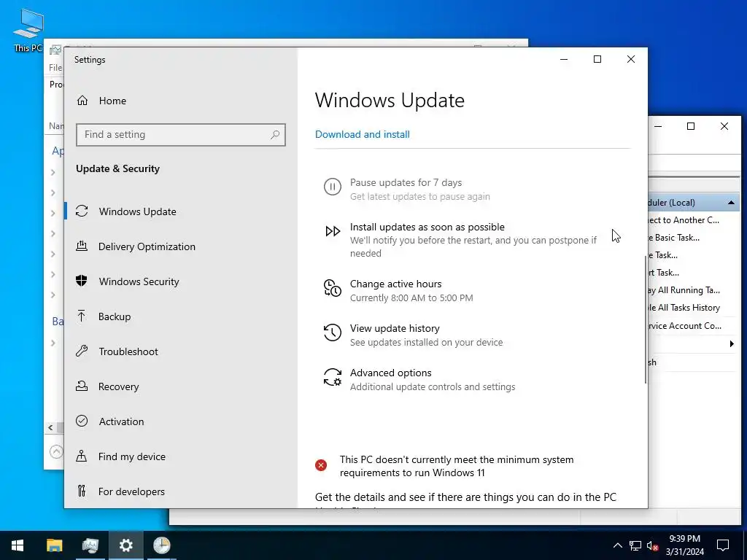The width and height of the screenshot is (747, 560).
Task: Minimize the Settings window
Action: pyautogui.click(x=564, y=59)
